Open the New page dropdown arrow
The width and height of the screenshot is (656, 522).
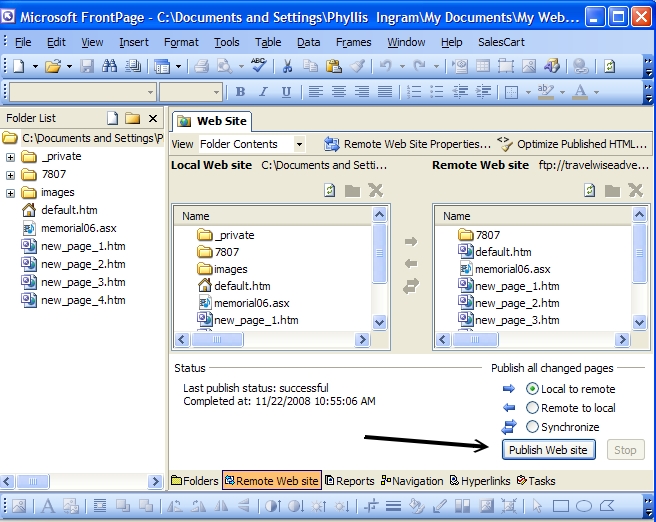(x=35, y=66)
